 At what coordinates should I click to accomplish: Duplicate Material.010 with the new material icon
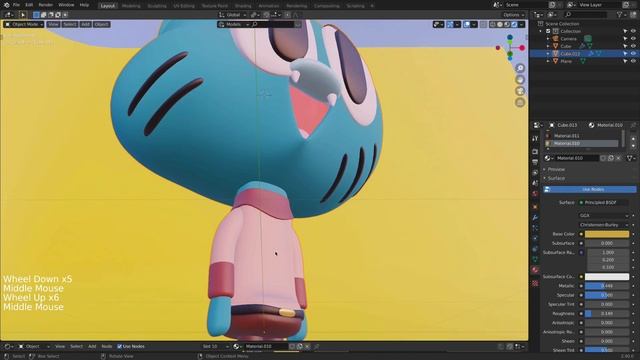(611, 158)
